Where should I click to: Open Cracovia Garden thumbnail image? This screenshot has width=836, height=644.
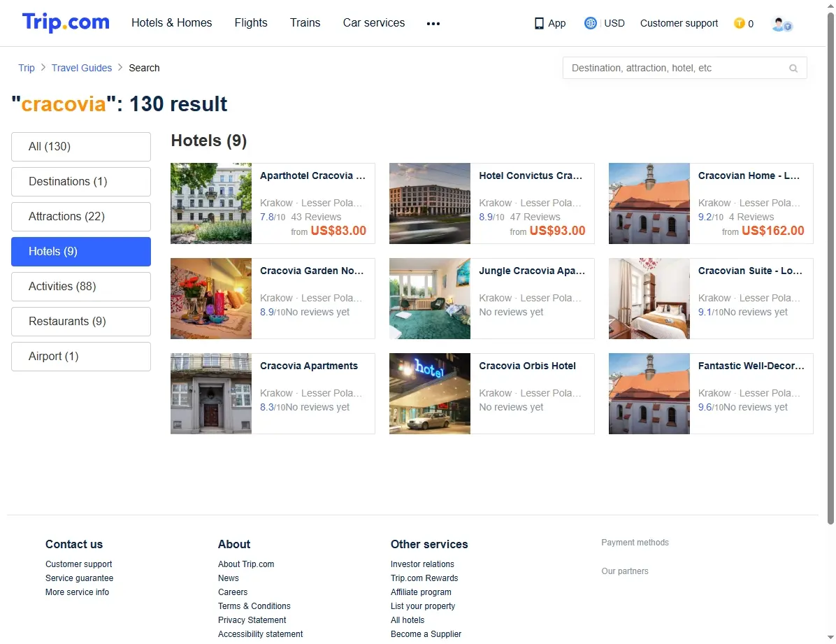point(211,299)
